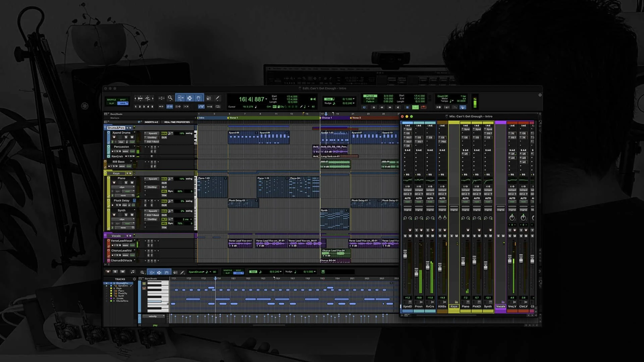Select the Zoomer magnifier tool

(x=170, y=99)
